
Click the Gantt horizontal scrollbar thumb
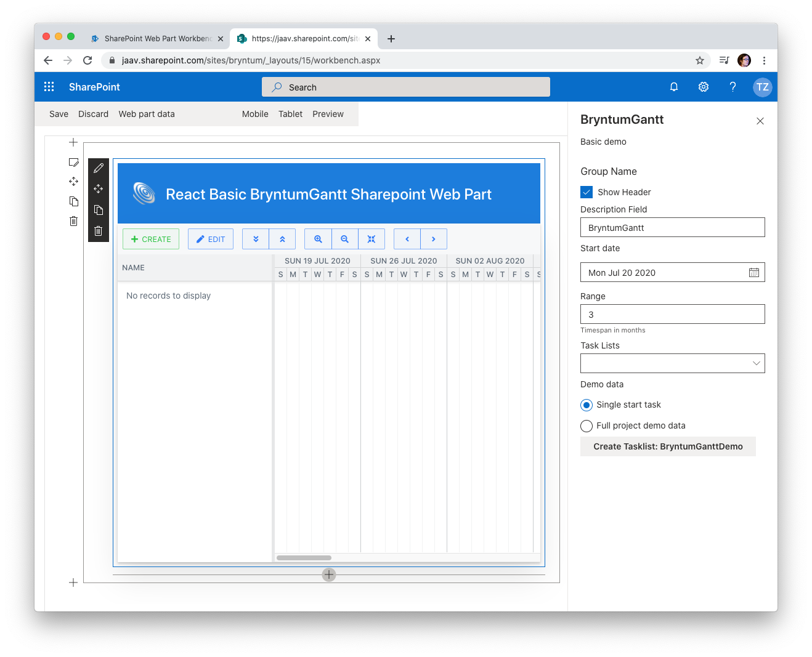[x=304, y=558]
